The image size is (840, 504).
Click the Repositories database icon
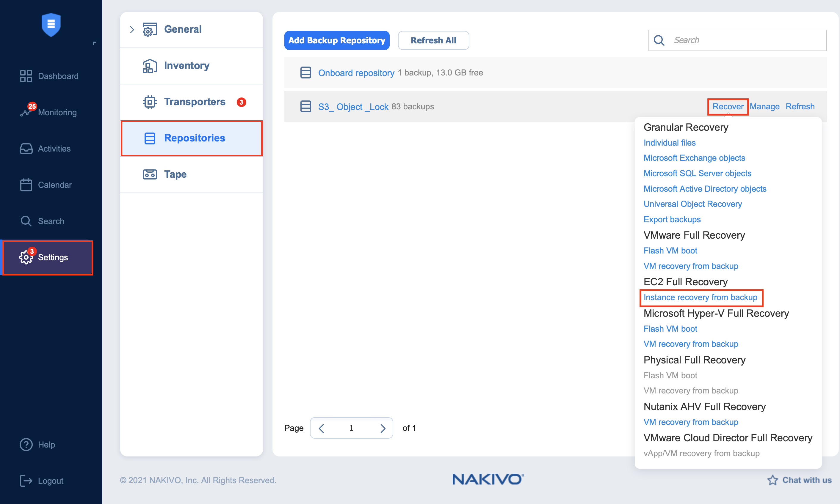(150, 138)
